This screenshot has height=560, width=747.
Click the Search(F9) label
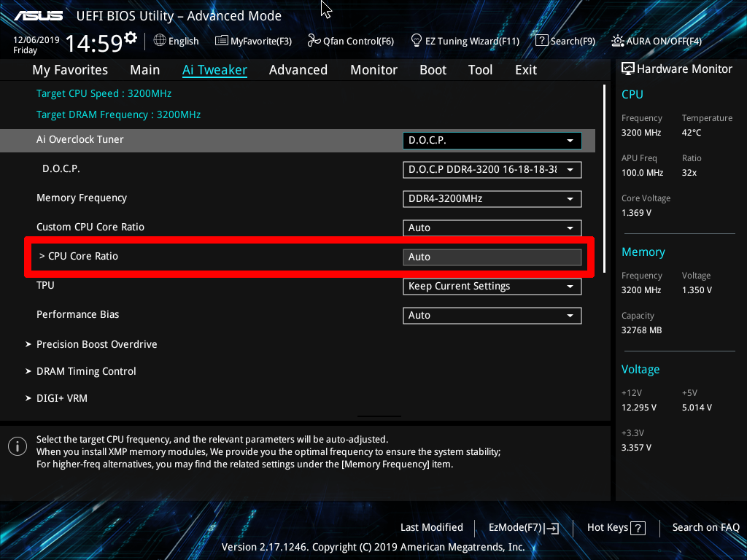click(573, 41)
